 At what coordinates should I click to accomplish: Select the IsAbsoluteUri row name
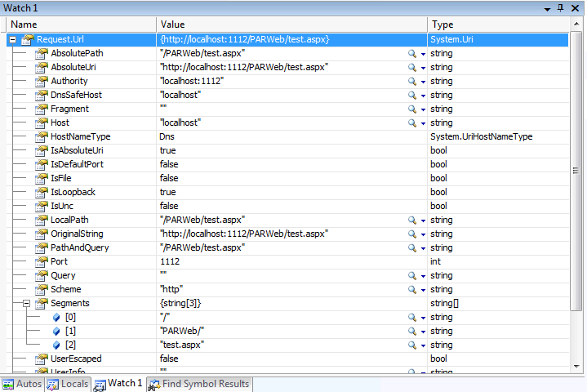[x=77, y=150]
